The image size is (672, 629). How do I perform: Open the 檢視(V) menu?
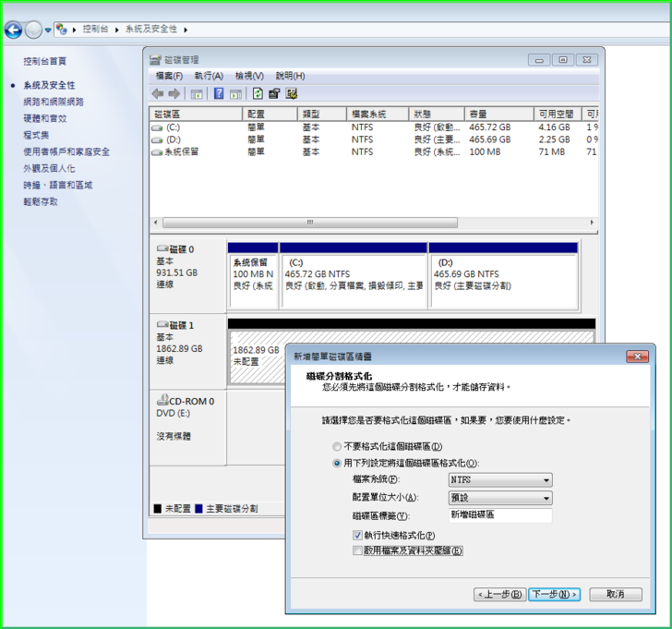[249, 76]
